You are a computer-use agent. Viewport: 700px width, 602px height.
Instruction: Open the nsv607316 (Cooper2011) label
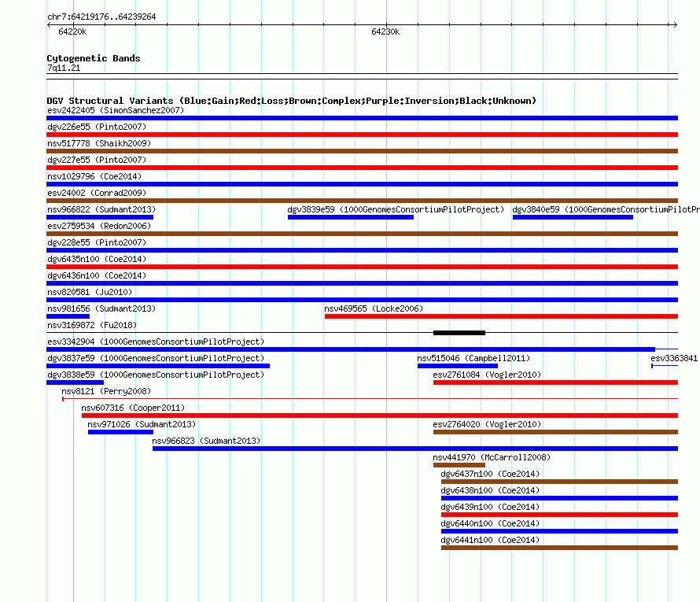(x=133, y=408)
